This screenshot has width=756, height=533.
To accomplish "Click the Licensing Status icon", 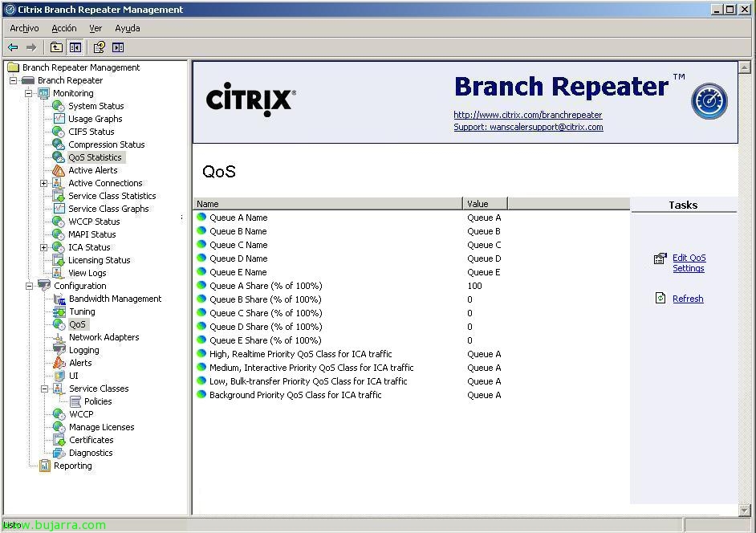I will click(x=59, y=260).
